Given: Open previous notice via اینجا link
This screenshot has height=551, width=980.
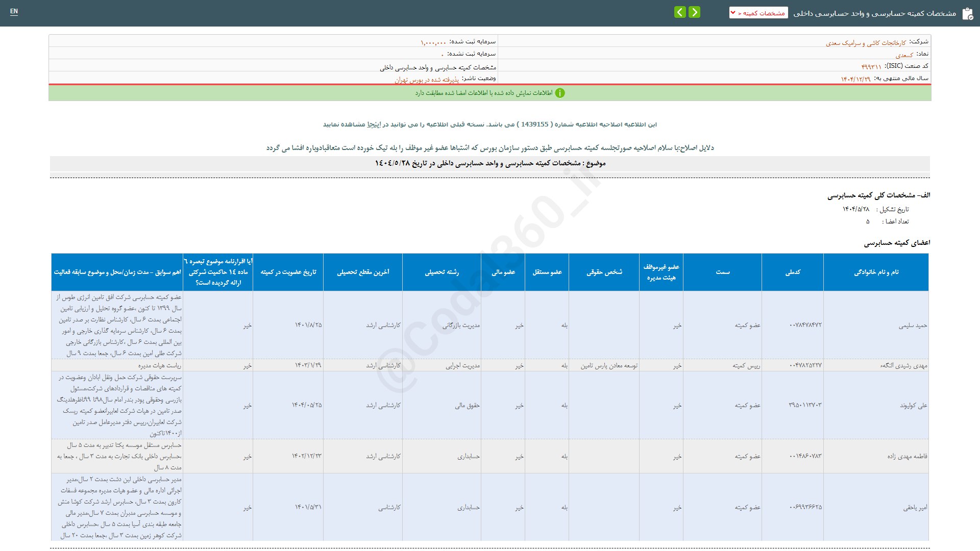Looking at the screenshot, I should tap(374, 124).
